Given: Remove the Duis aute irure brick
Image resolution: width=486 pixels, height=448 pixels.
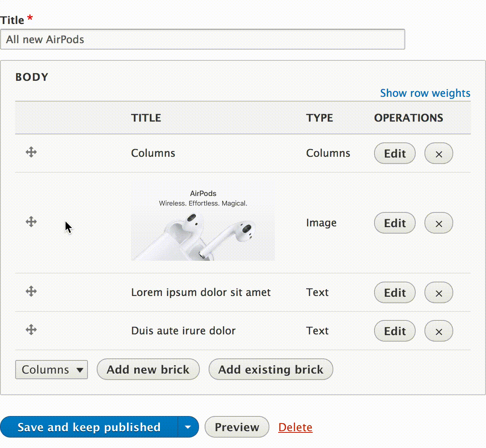Looking at the screenshot, I should pos(438,331).
